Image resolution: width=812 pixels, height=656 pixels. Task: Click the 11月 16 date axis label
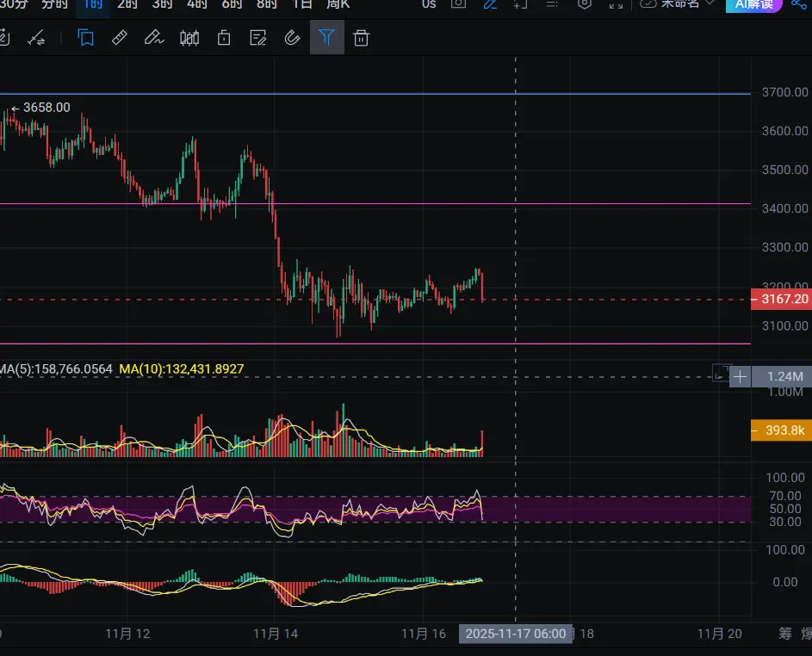click(424, 634)
